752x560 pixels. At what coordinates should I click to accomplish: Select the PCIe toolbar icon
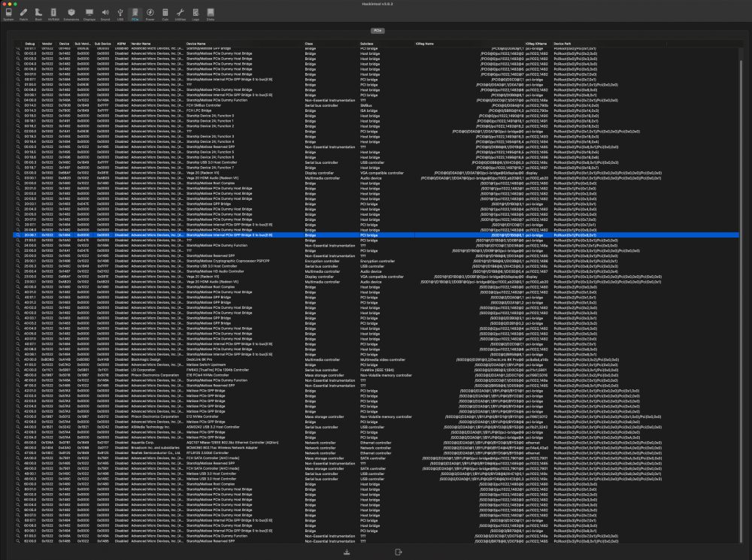(135, 14)
